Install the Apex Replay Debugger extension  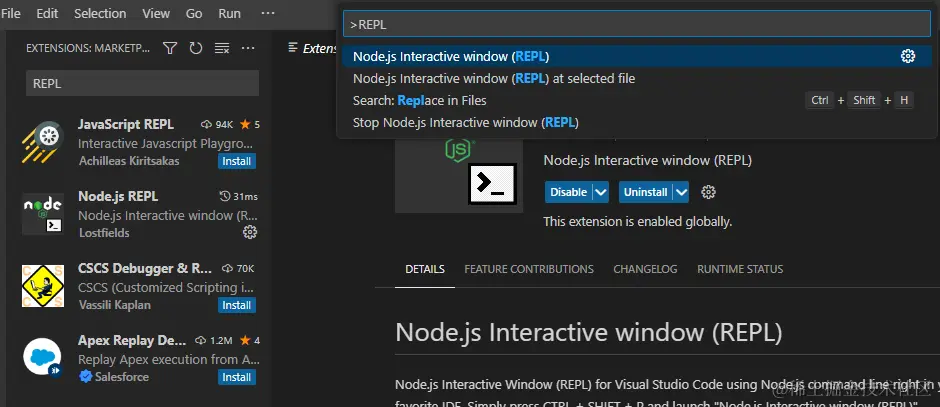pyautogui.click(x=237, y=377)
